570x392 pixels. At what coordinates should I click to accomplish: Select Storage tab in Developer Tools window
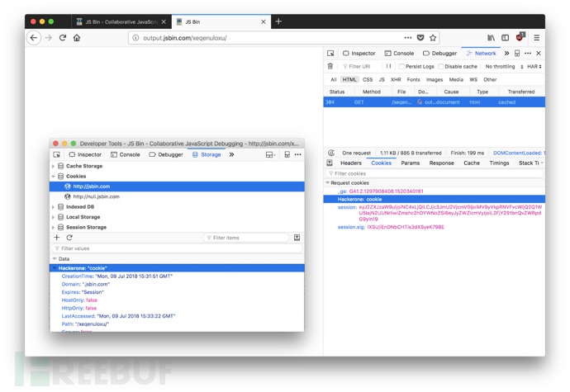[x=207, y=155]
